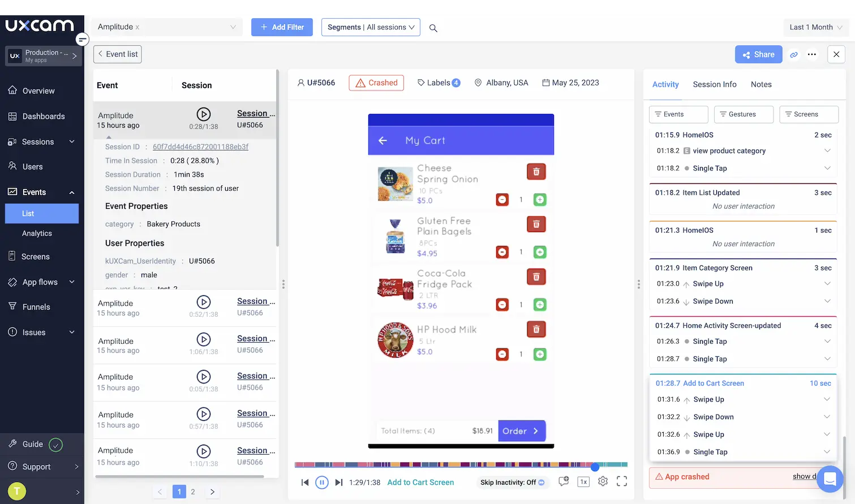Image resolution: width=855 pixels, height=504 pixels.
Task: Switch to Notes tab
Action: (x=761, y=84)
